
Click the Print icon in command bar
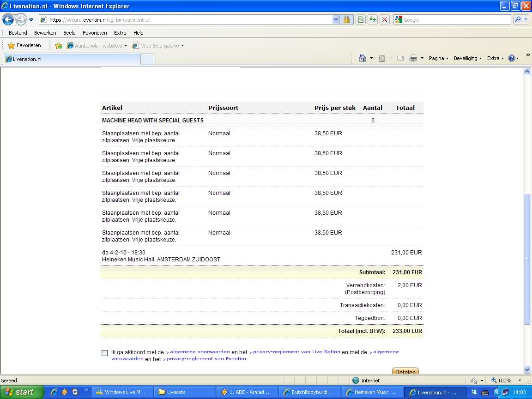(413, 58)
